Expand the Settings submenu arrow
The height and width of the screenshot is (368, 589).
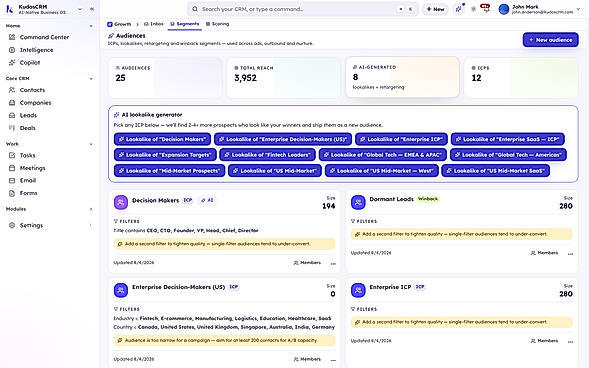click(91, 225)
